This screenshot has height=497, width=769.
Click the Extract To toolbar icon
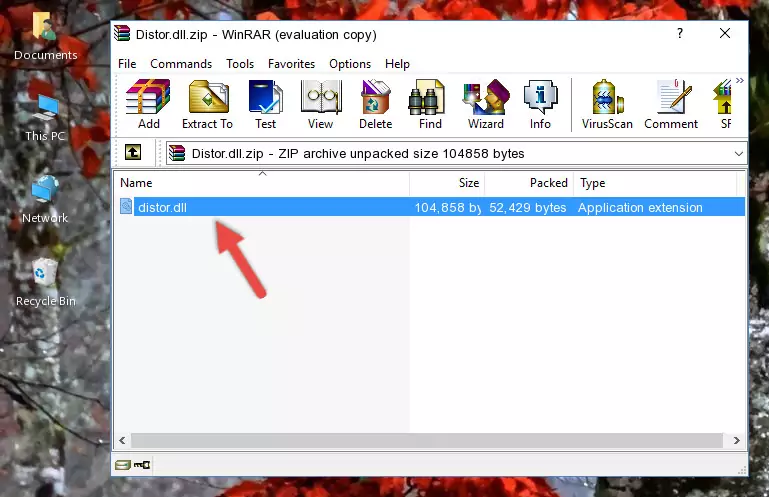pyautogui.click(x=207, y=105)
